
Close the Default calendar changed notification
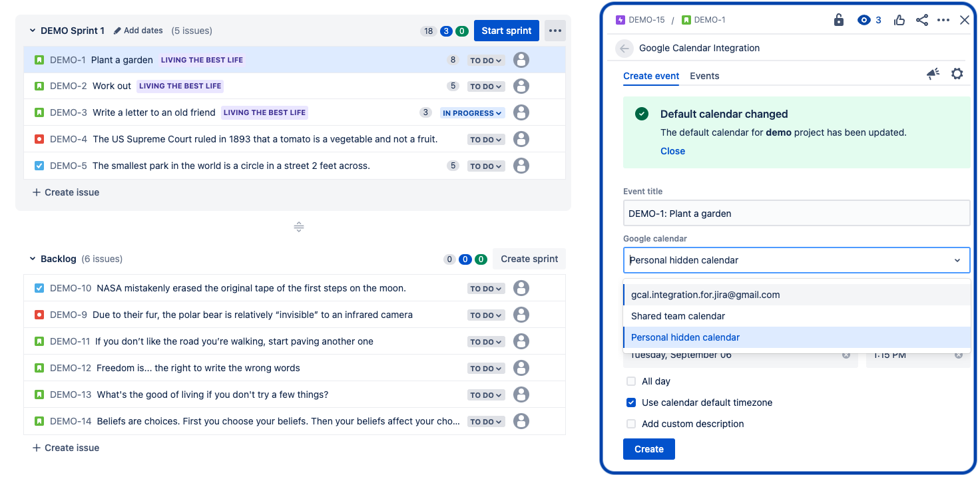click(672, 151)
